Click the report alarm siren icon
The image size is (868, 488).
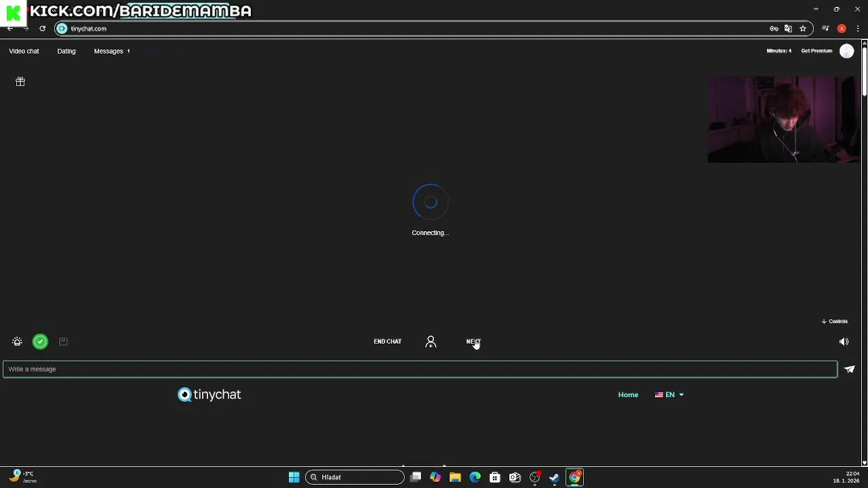17,342
